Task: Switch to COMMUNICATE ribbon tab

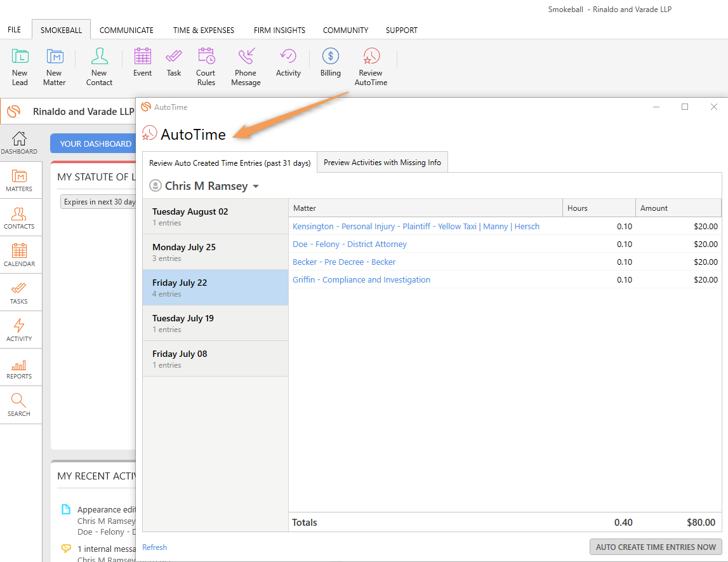Action: coord(126,30)
